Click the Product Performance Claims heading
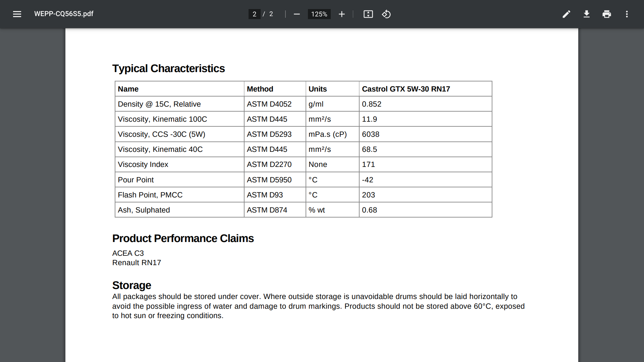The height and width of the screenshot is (362, 644). pos(183,238)
